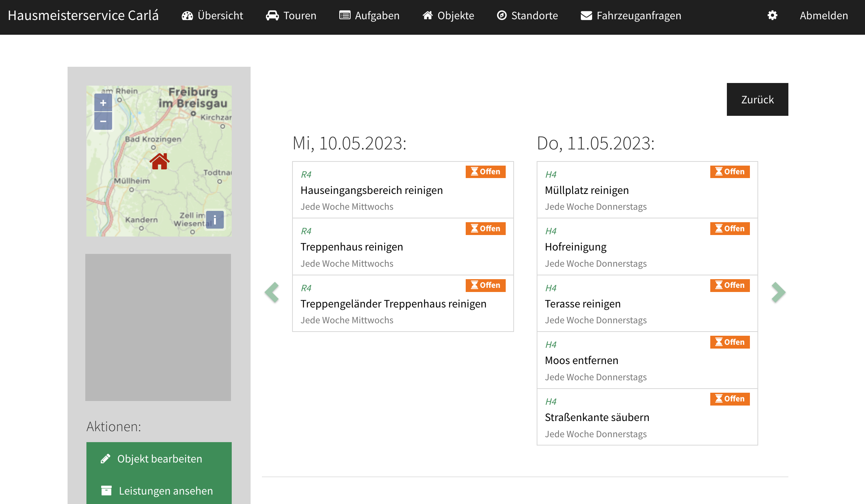Open Leistungen ansehen
The height and width of the screenshot is (504, 865).
click(x=159, y=490)
